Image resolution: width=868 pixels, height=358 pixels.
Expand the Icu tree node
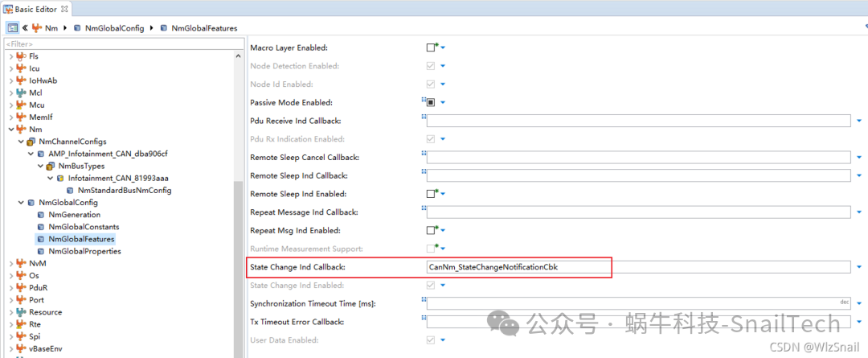coord(10,68)
